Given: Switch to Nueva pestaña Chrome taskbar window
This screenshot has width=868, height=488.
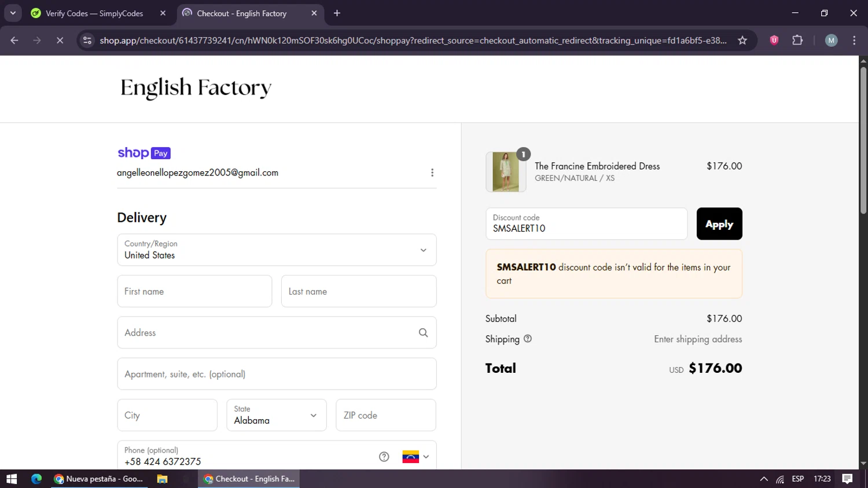Looking at the screenshot, I should click(x=99, y=479).
